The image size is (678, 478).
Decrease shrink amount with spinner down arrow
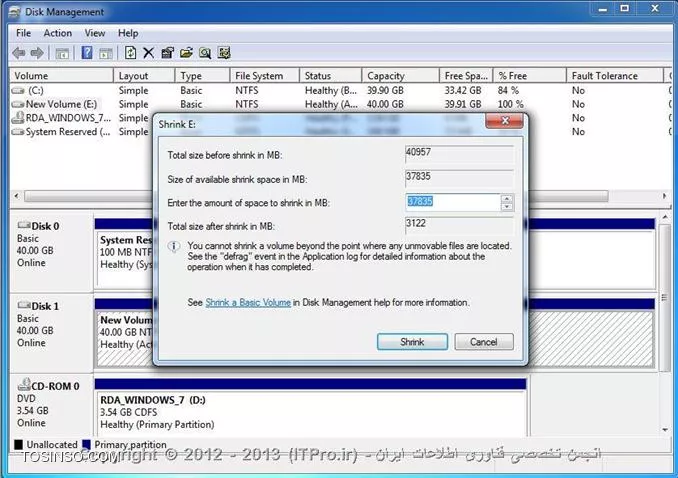(507, 207)
